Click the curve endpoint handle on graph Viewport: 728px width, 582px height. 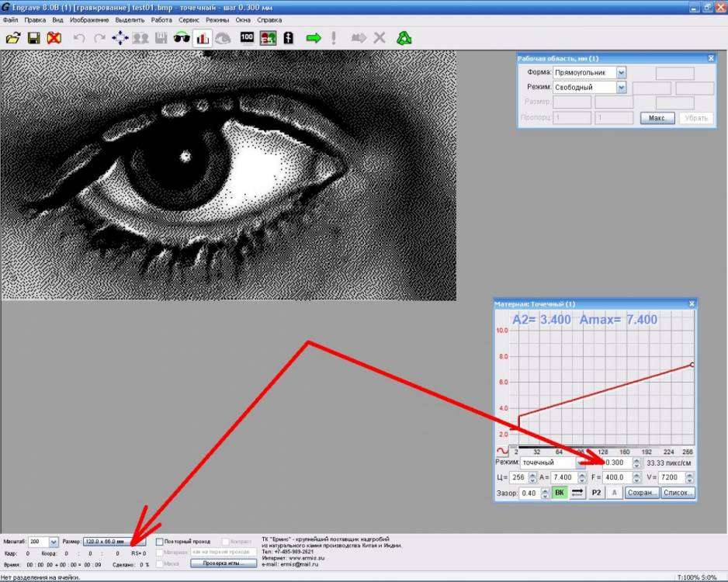click(x=692, y=364)
